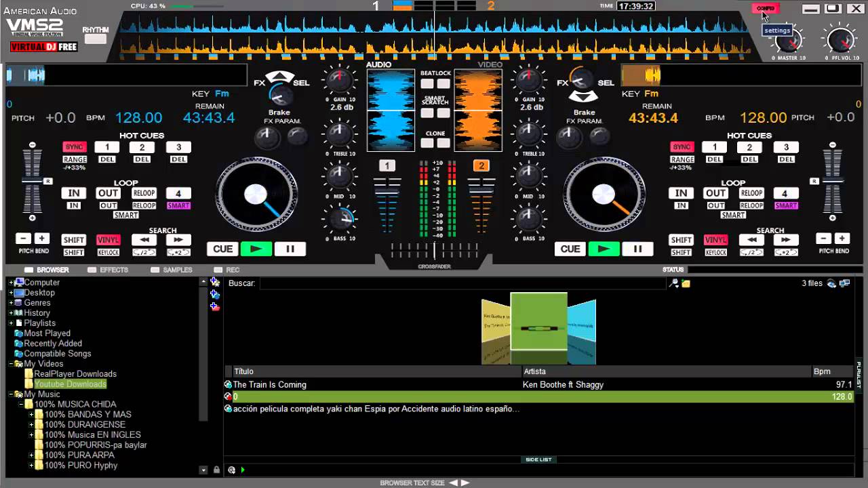Double the loop length on left deck
Viewport: 868px width, 488px height.
click(178, 253)
